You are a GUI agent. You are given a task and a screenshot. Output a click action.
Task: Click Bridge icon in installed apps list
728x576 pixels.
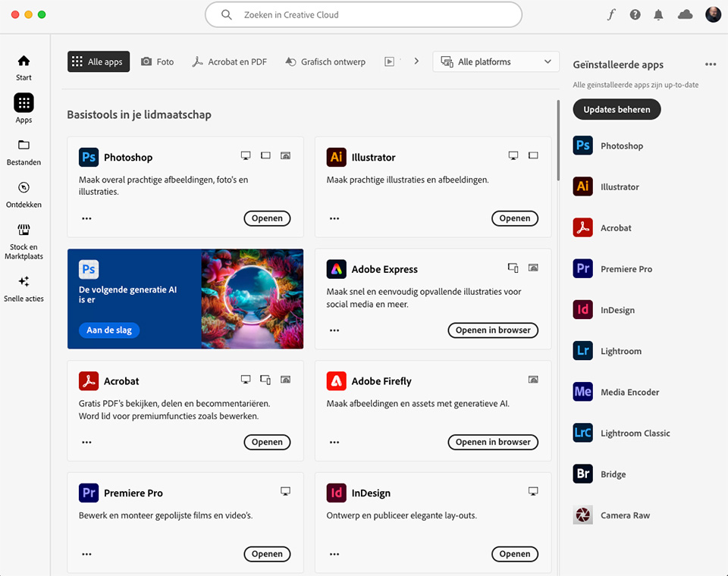coord(582,474)
